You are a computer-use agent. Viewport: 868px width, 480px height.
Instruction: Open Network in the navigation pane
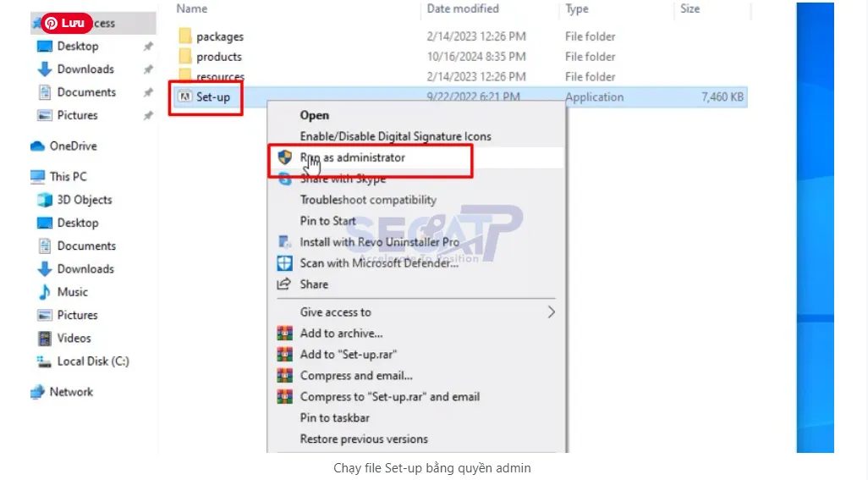click(71, 392)
